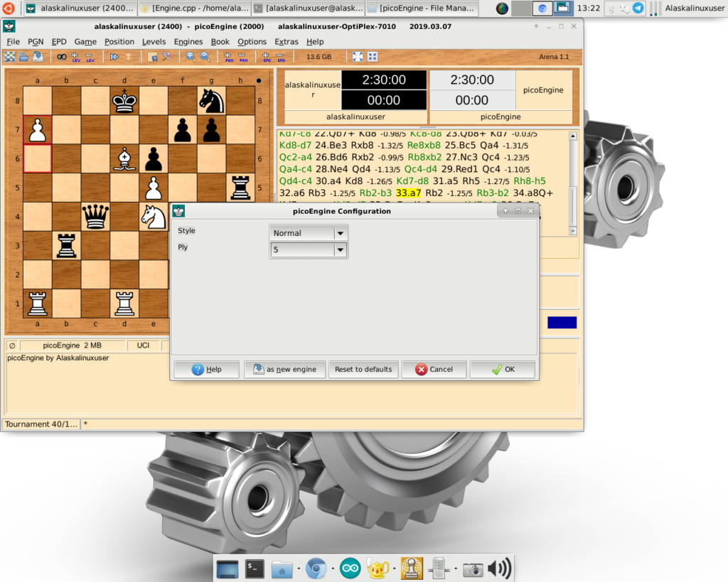This screenshot has height=582, width=728.
Task: Click the double-arrow move now icon
Action: 114,57
